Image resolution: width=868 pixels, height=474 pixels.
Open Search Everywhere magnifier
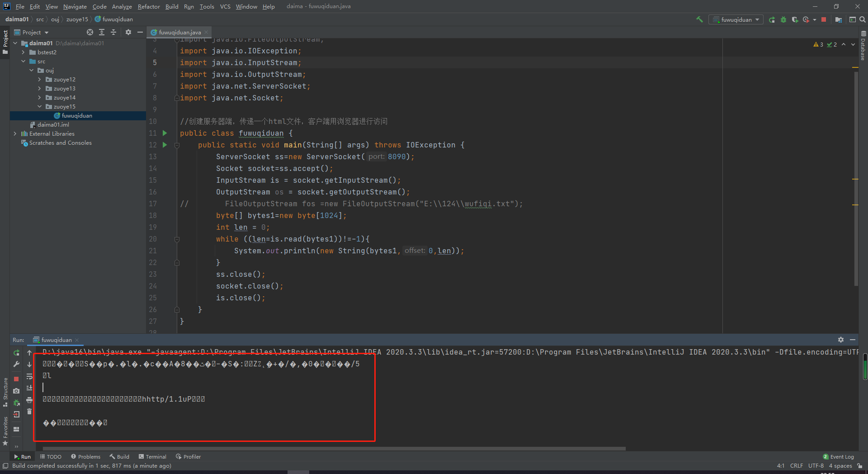click(x=863, y=19)
